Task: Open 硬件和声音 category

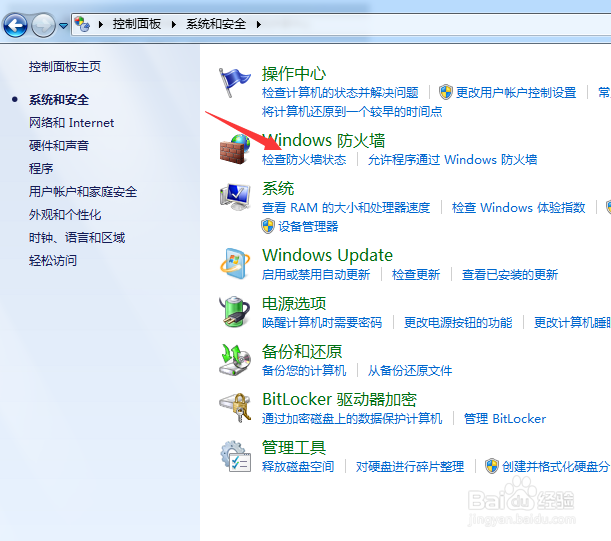Action: (59, 146)
